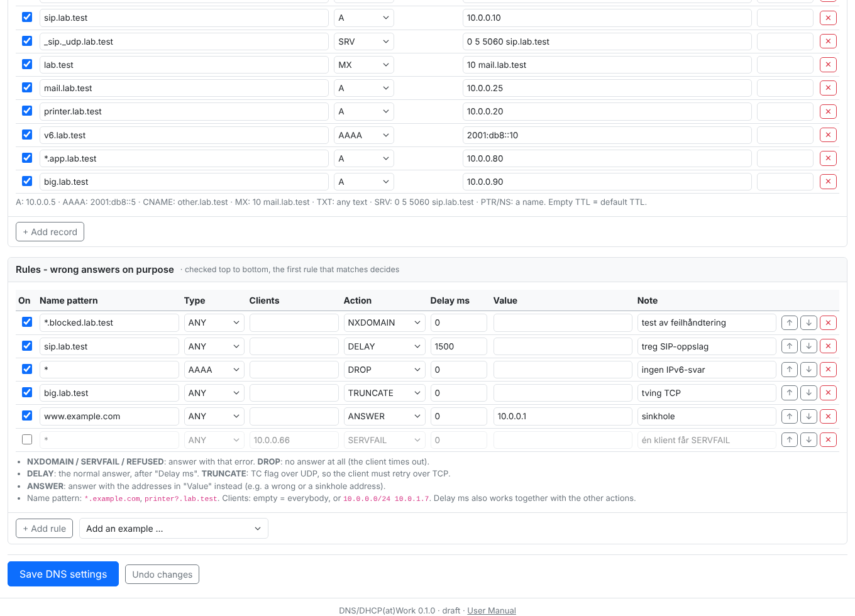The image size is (855, 616).
Task: Move the tving TCP rule up
Action: pos(790,393)
